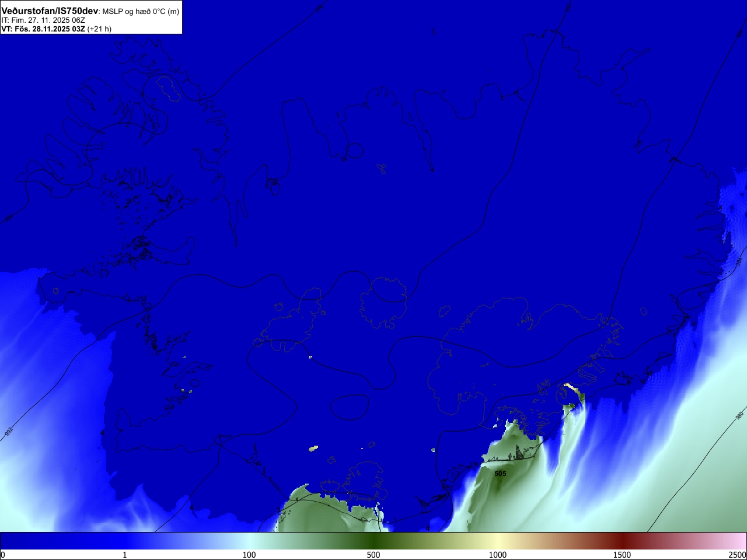Image resolution: width=747 pixels, height=560 pixels.
Task: Click the 'MSLP og hæð 0°C (m)' parameter label
Action: click(x=141, y=12)
